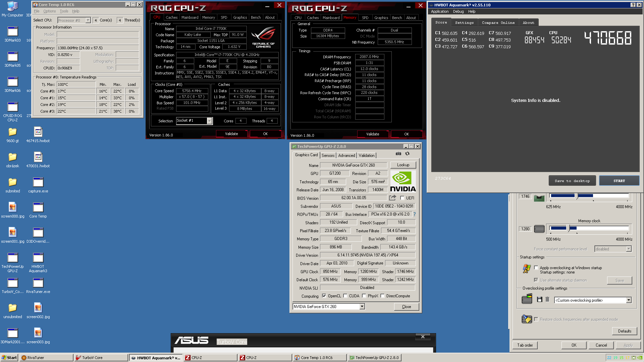Open the Options menu in Core Temp

click(49, 11)
